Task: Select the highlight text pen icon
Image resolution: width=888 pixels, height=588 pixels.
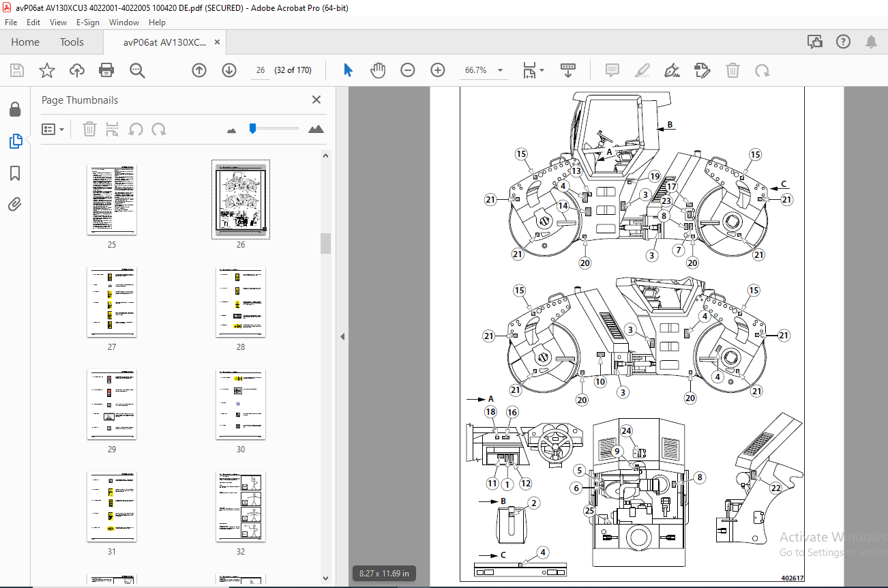Action: [642, 70]
